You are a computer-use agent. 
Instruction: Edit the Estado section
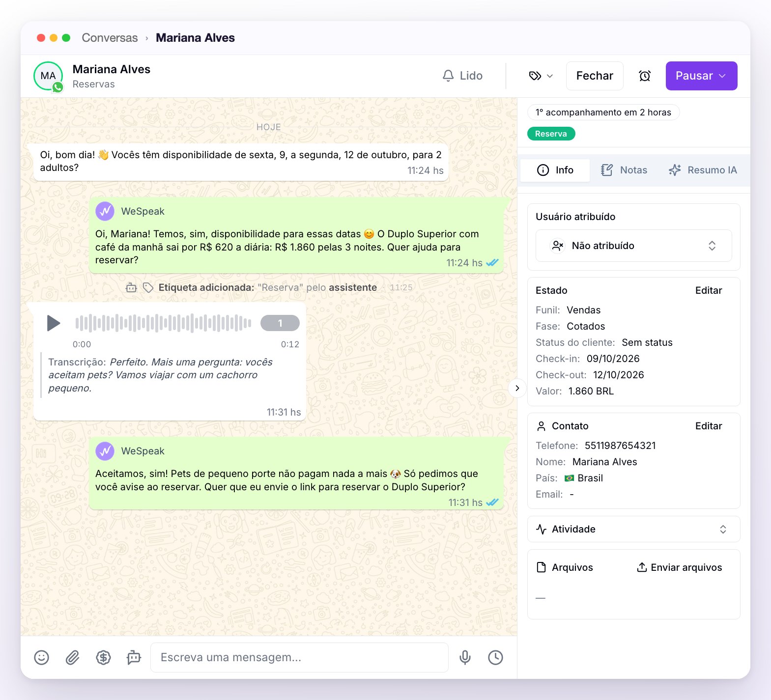(x=708, y=290)
